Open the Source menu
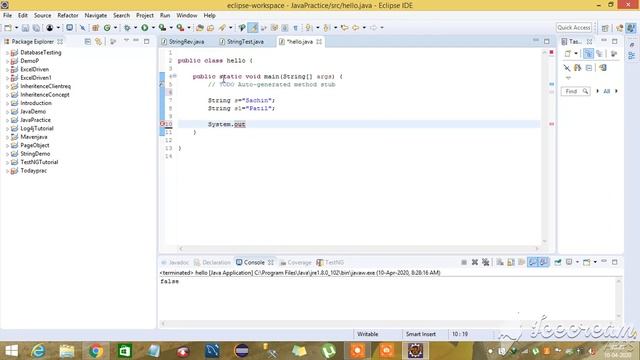This screenshot has width=640, height=360. (x=42, y=15)
